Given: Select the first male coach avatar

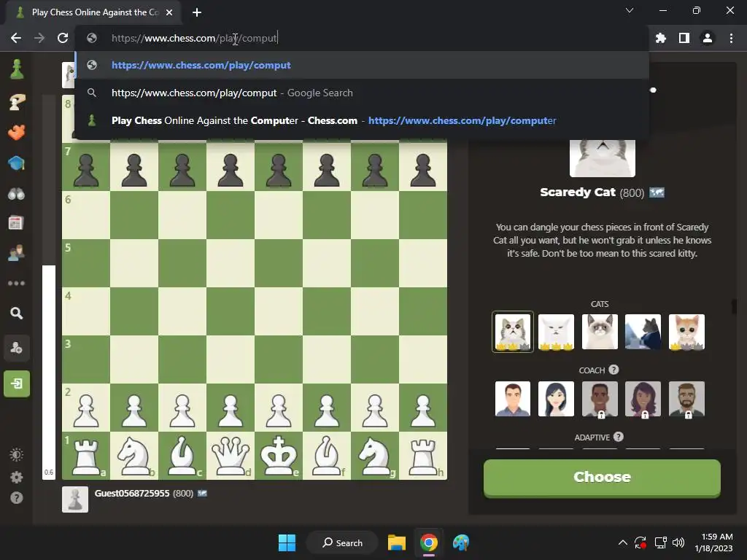Looking at the screenshot, I should click(513, 399).
